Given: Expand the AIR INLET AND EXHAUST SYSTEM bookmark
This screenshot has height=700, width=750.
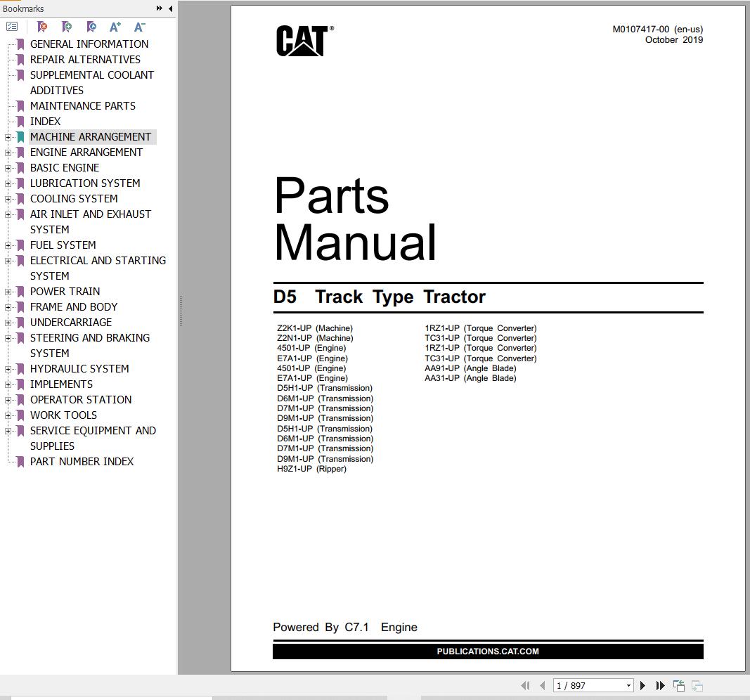Looking at the screenshot, I should pos(8,214).
